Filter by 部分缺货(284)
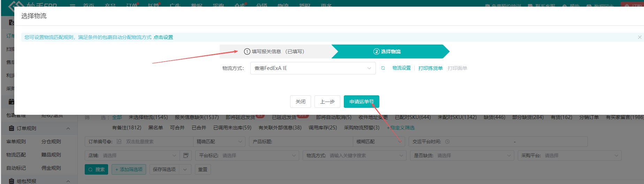Screen dimensions: 644x184 (528, 117)
